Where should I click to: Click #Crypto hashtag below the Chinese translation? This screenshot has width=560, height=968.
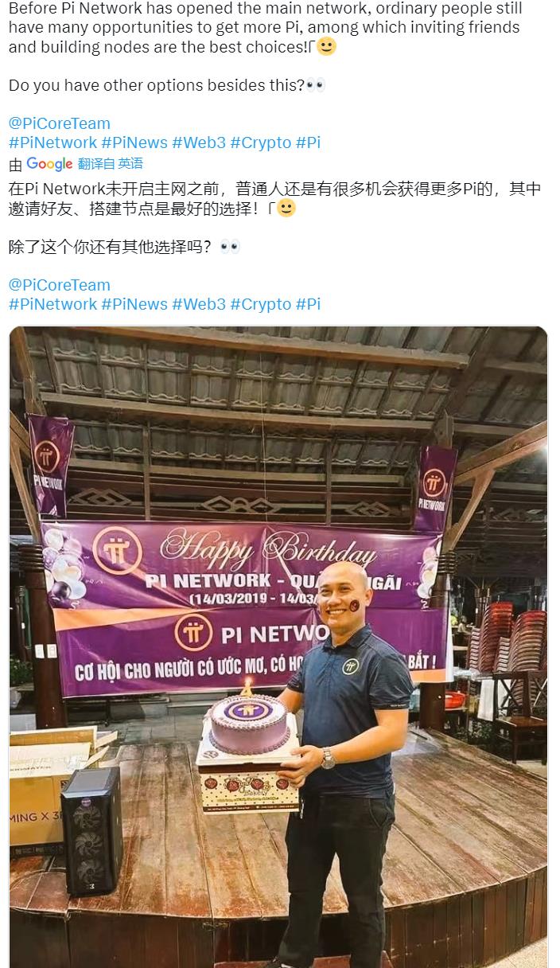[261, 304]
